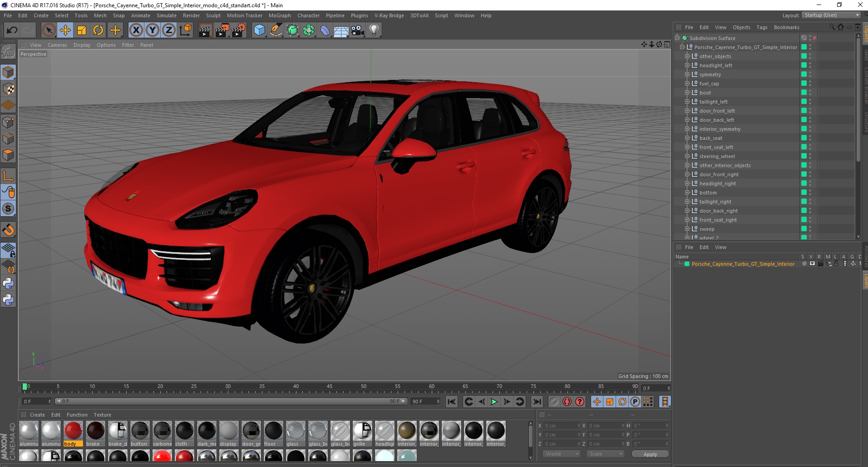Open the V-Ray Bridge menu
The height and width of the screenshot is (467, 868).
tap(389, 15)
